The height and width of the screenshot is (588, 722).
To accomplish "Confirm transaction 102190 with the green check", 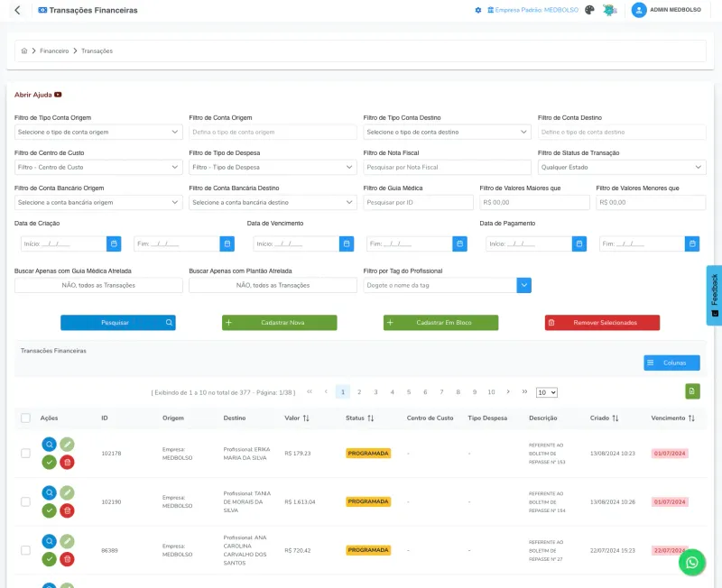I will point(50,510).
